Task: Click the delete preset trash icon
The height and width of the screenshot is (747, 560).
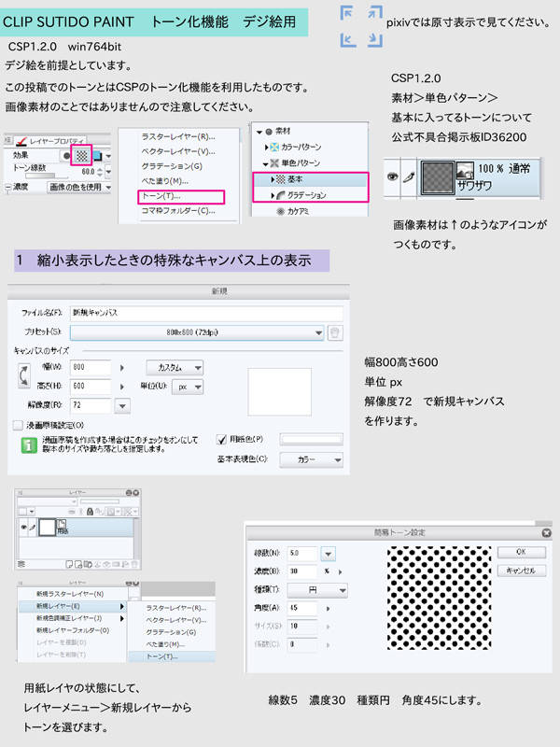Action: (335, 333)
